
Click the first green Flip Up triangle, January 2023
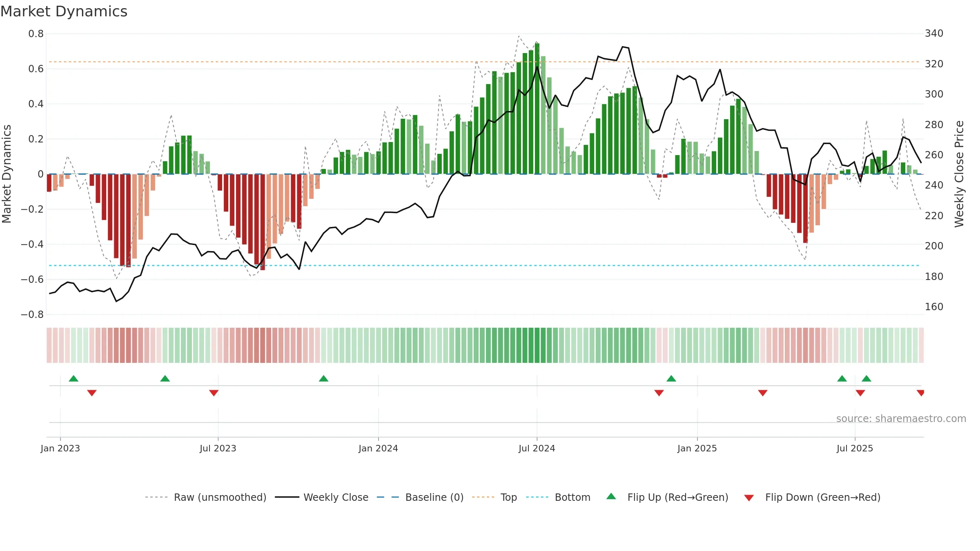73,379
